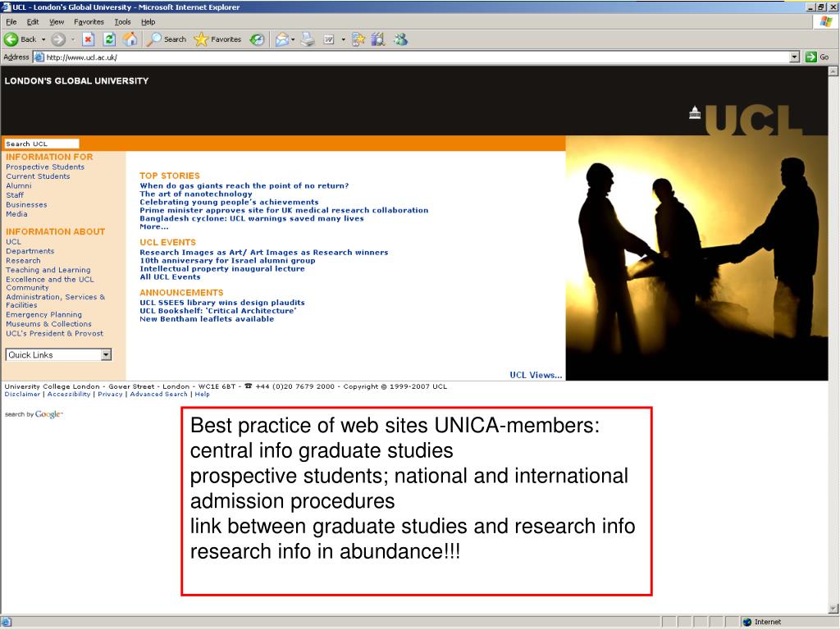Open Favorites star toolbar button
The image size is (840, 630).
point(217,39)
